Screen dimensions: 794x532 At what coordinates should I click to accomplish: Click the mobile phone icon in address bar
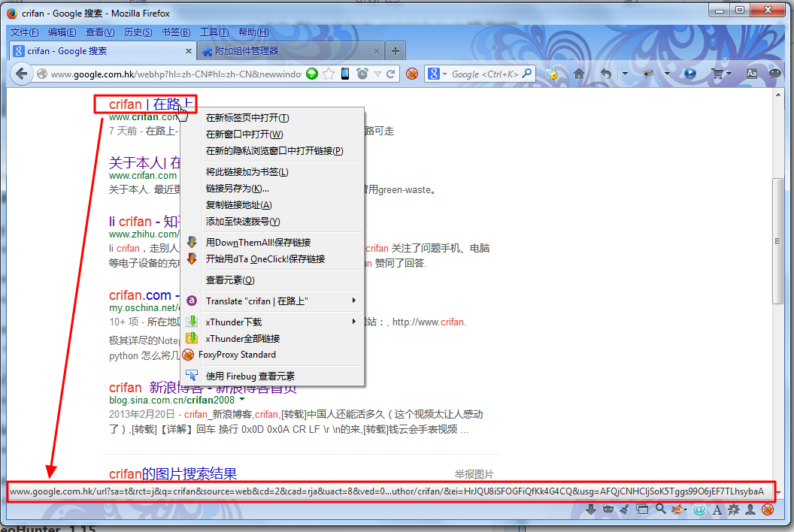(x=345, y=74)
